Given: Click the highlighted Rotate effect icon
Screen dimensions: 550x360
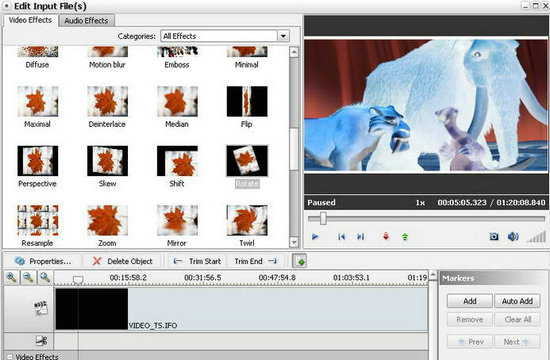Looking at the screenshot, I should click(247, 161).
